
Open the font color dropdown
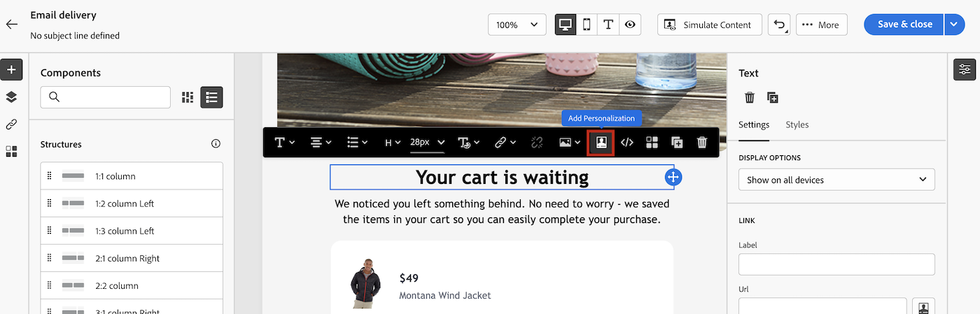(468, 143)
